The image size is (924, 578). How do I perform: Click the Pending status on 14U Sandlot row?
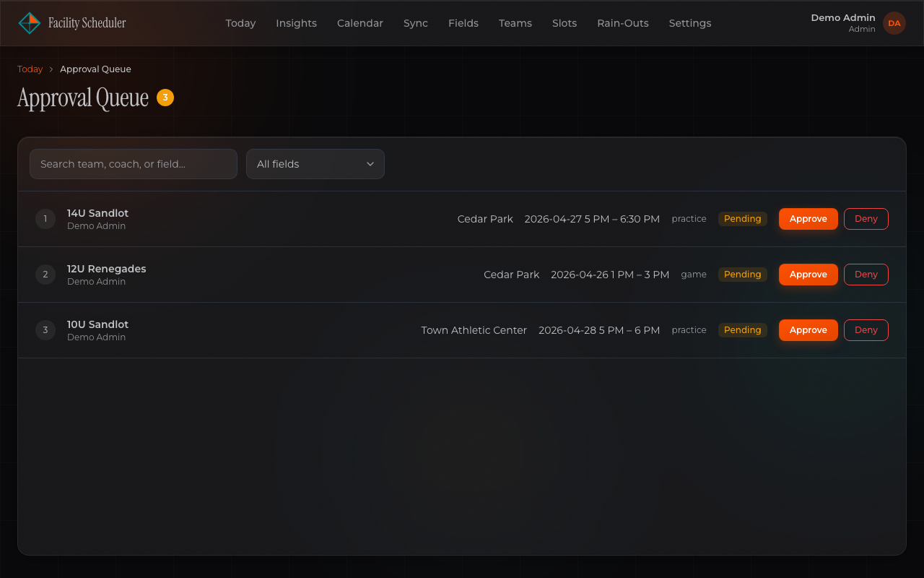tap(743, 219)
